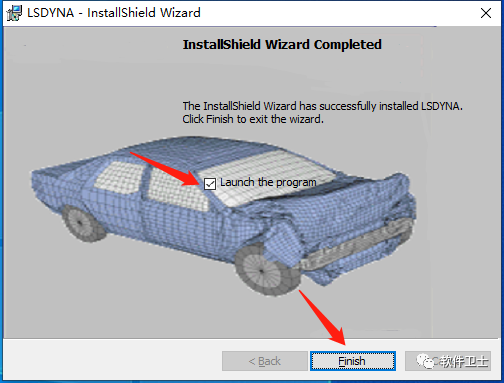The image size is (504, 383).
Task: Click the LSDYNA installer title bar icon
Action: [x=14, y=13]
